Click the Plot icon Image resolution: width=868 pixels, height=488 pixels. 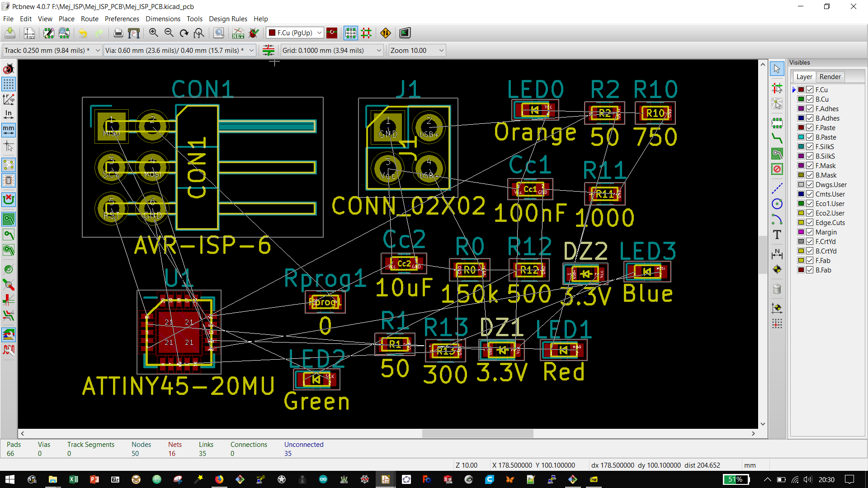point(134,33)
